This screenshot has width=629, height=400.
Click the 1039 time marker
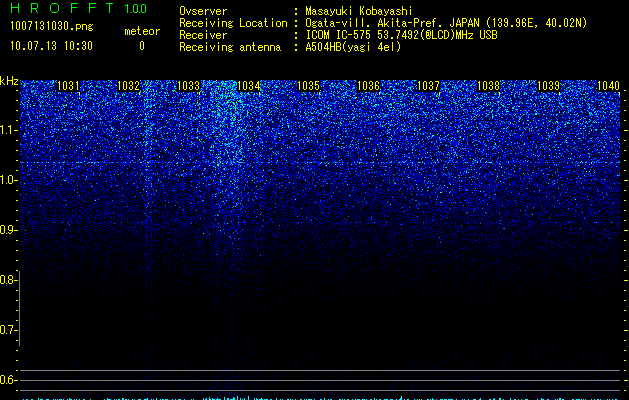tap(548, 86)
